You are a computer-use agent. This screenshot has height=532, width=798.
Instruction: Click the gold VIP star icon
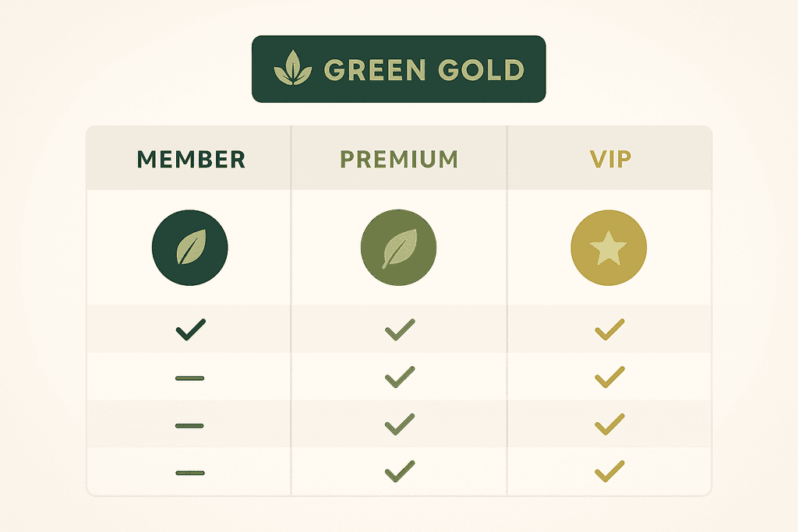click(x=609, y=249)
